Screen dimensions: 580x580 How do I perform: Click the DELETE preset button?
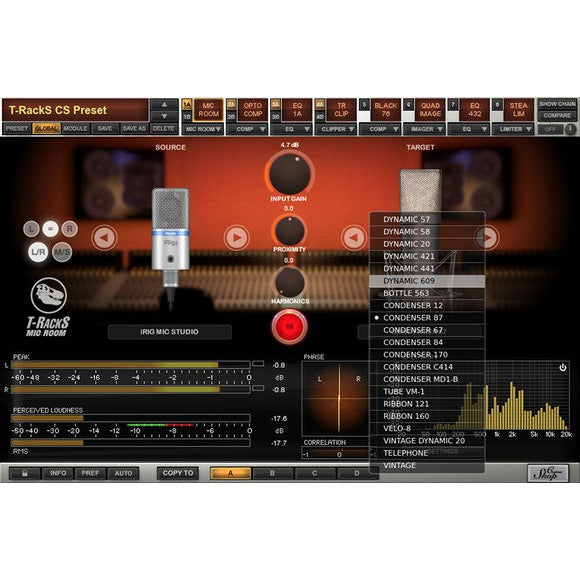pyautogui.click(x=163, y=129)
